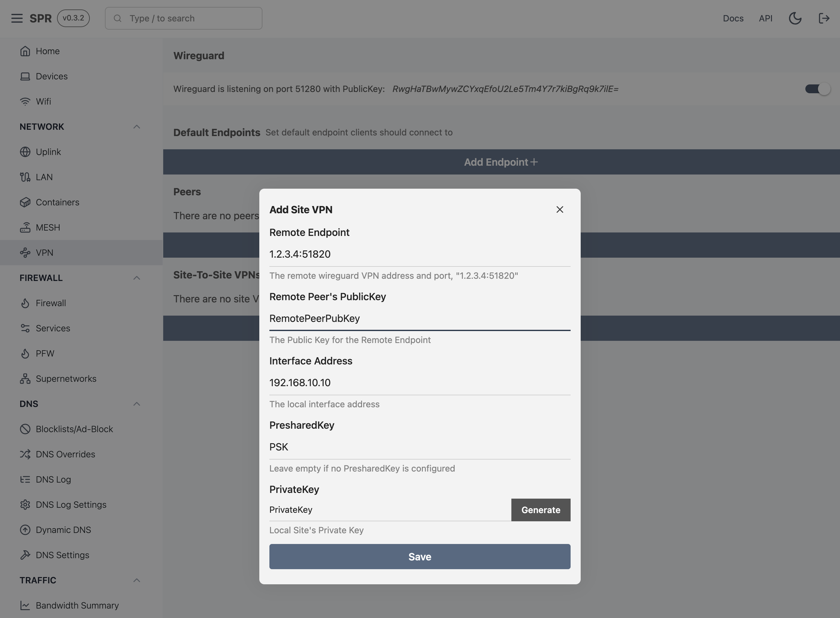Generate a private key
This screenshot has width=840, height=618.
(541, 510)
